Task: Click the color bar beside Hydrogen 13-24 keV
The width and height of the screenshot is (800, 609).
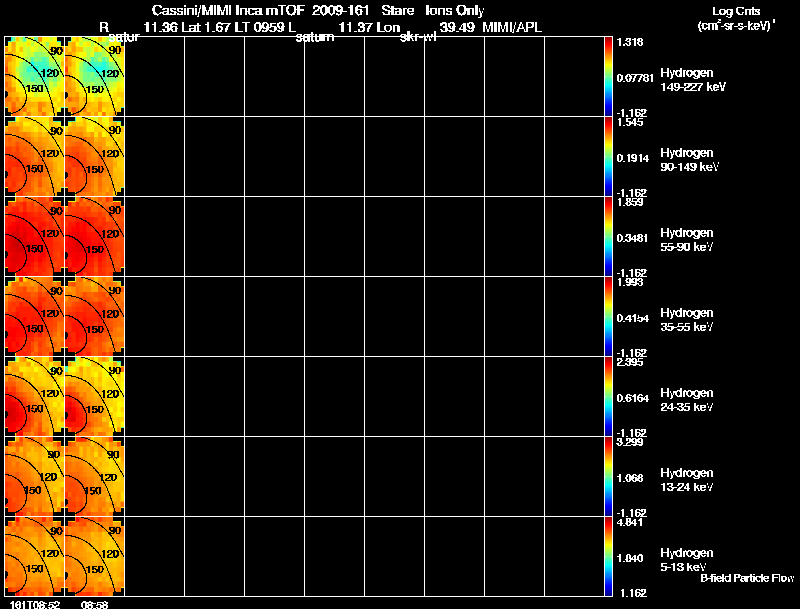Action: click(608, 477)
